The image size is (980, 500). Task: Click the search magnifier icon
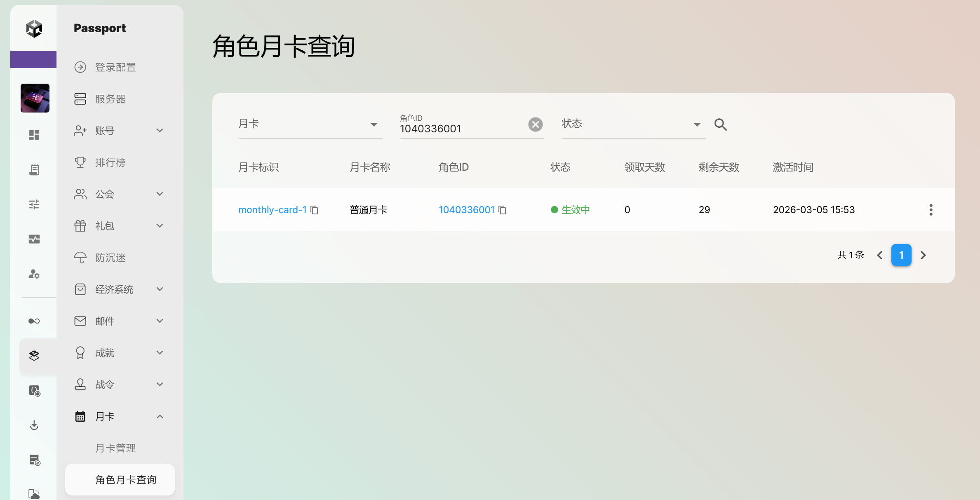pyautogui.click(x=720, y=124)
